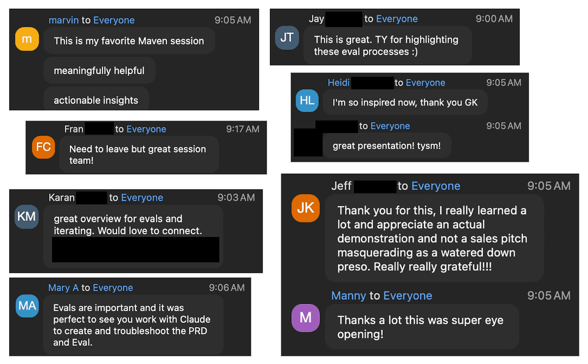The width and height of the screenshot is (588, 364).
Task: Click the "actionable insights" message bubble
Action: pos(96,100)
